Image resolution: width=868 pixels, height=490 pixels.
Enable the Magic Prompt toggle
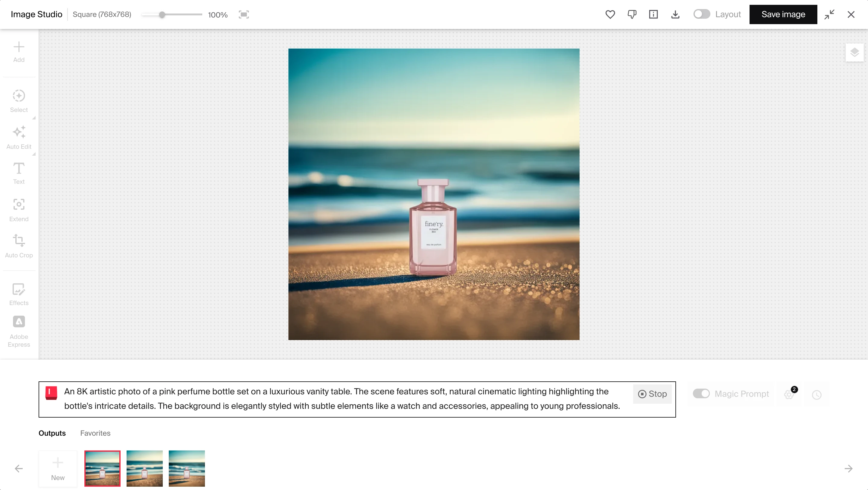click(700, 393)
